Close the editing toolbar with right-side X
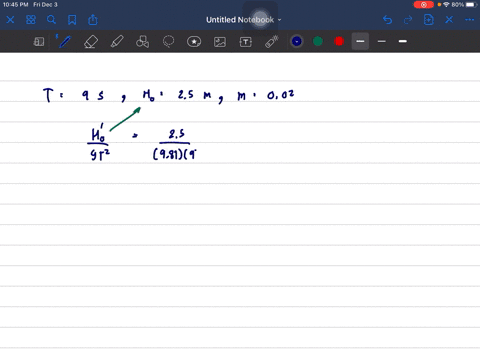 (x=449, y=20)
